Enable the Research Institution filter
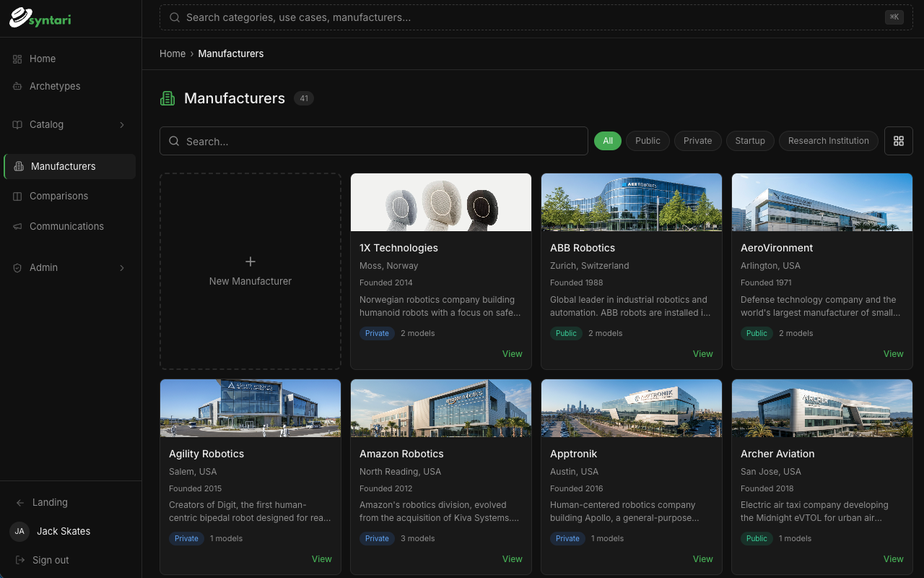The width and height of the screenshot is (924, 578). [829, 141]
